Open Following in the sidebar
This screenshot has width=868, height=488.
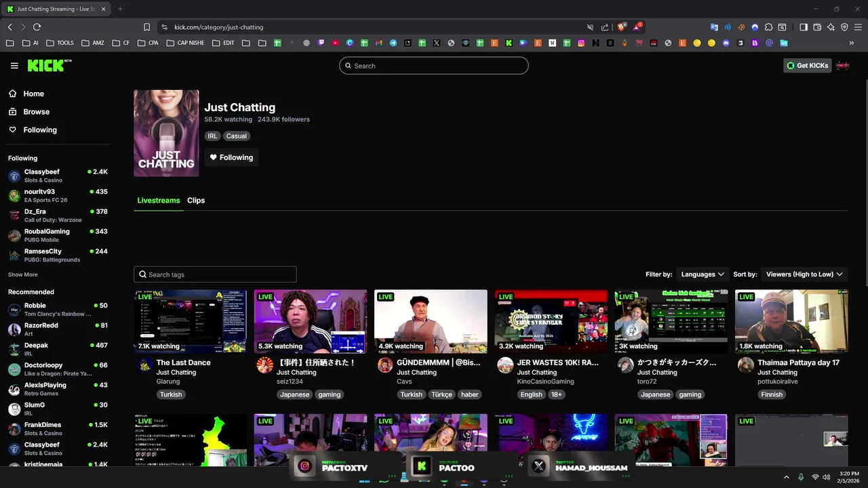(40, 129)
